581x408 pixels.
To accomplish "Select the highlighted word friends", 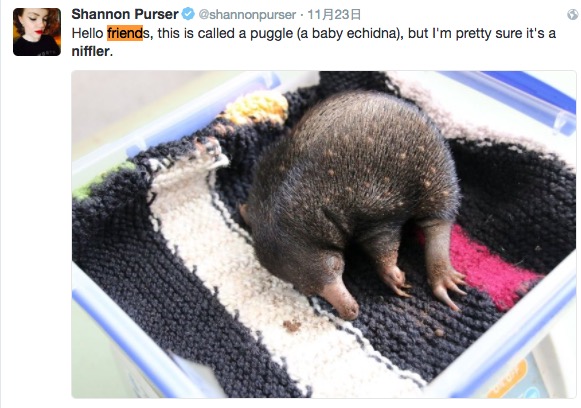I will (x=128, y=33).
